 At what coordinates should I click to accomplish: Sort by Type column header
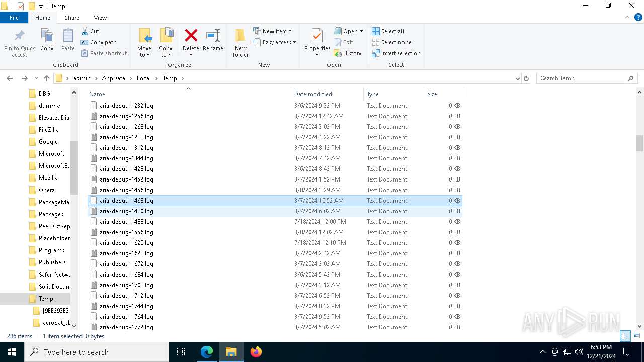[x=393, y=94]
